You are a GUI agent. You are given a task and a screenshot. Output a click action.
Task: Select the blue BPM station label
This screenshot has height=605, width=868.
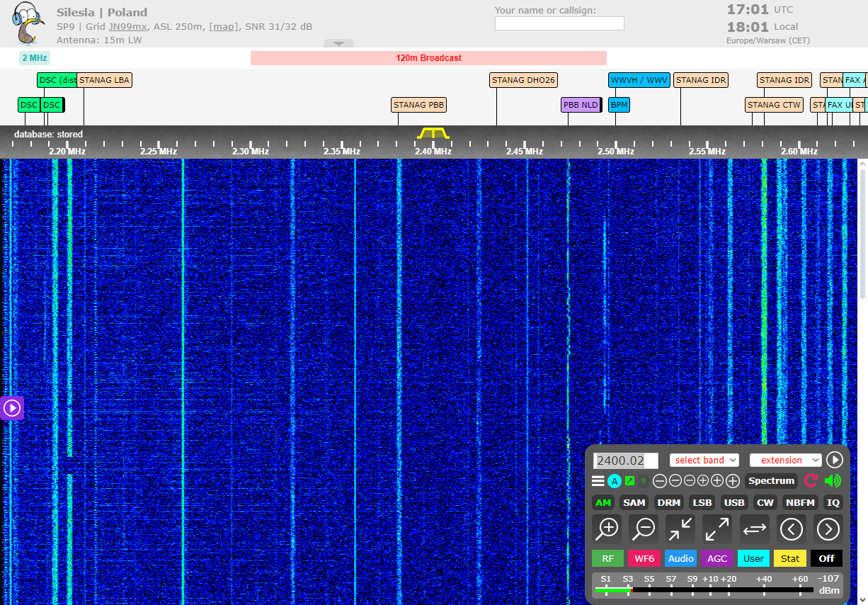[619, 106]
